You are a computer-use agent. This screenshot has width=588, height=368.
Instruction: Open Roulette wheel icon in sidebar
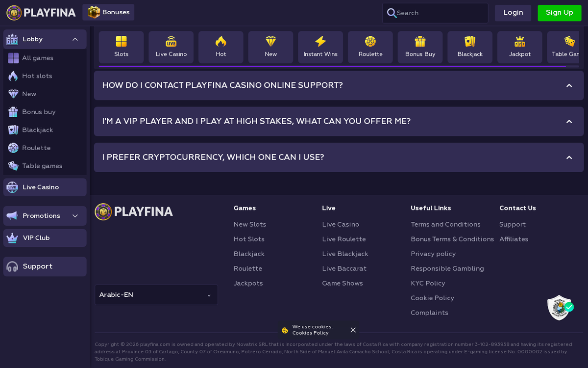click(x=13, y=148)
